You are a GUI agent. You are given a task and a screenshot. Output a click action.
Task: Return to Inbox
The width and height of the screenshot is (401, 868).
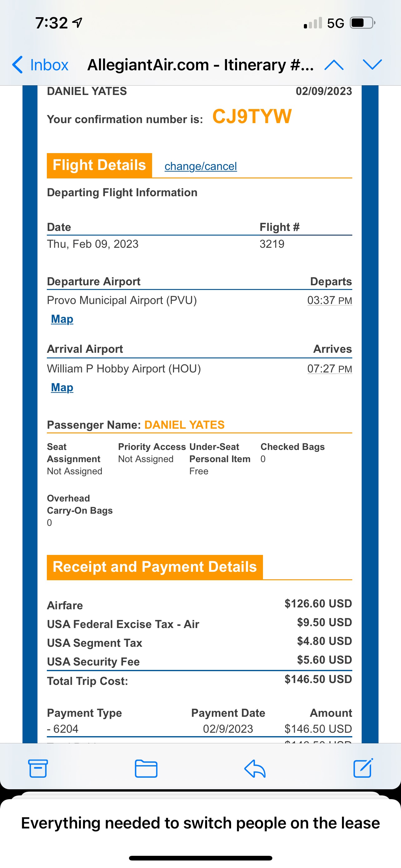49,65
